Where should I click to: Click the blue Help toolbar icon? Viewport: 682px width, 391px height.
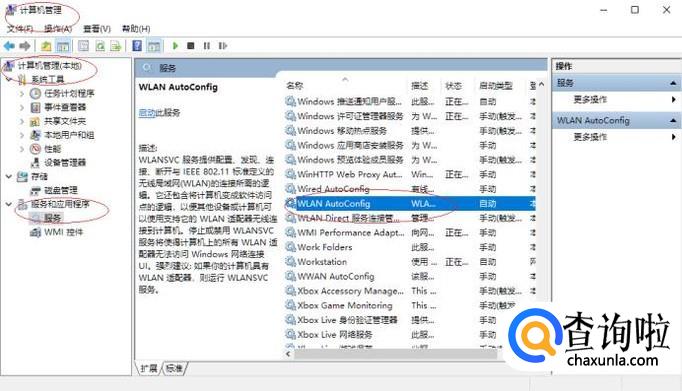(137, 46)
